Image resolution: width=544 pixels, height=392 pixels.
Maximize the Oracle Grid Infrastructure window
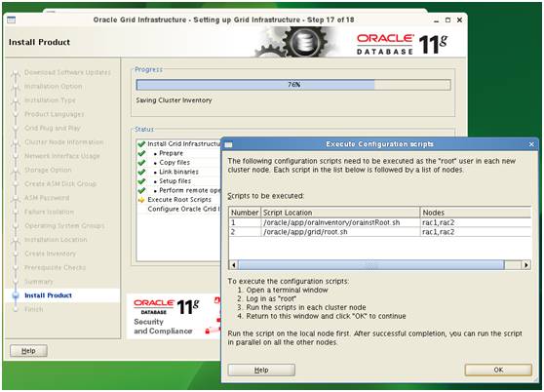tap(447, 20)
